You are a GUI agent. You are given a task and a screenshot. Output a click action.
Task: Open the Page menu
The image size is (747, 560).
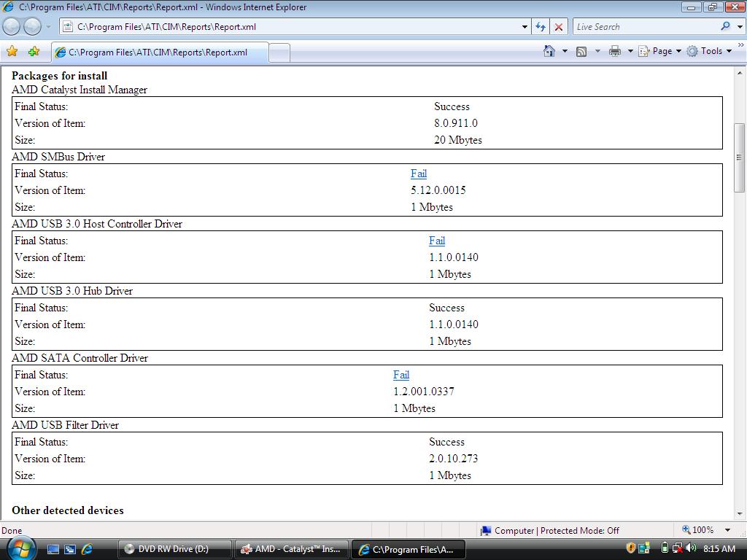point(660,51)
